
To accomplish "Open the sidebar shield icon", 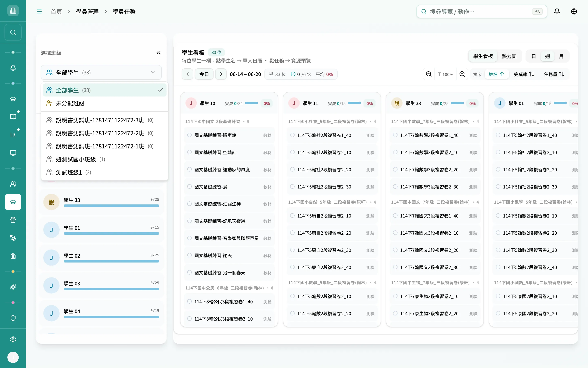I will coord(13,318).
